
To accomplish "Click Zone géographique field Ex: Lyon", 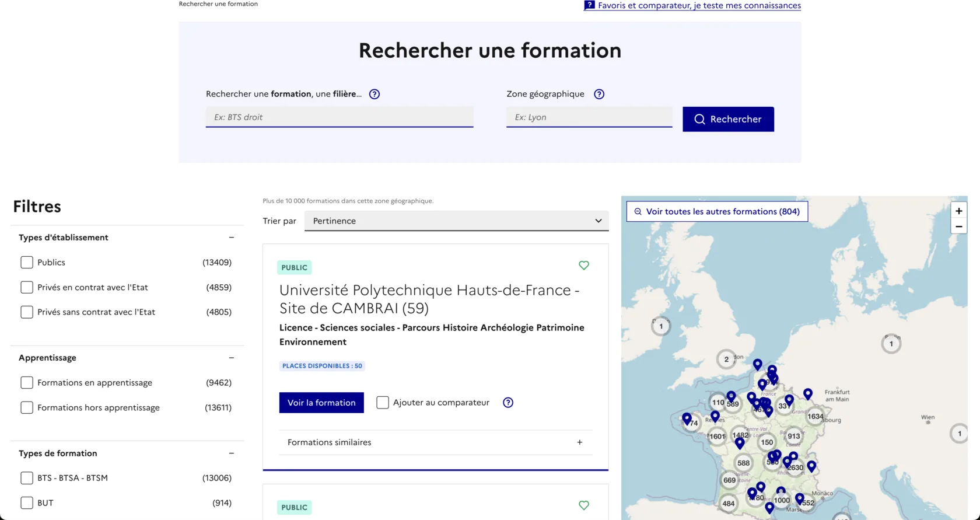I will click(x=589, y=117).
